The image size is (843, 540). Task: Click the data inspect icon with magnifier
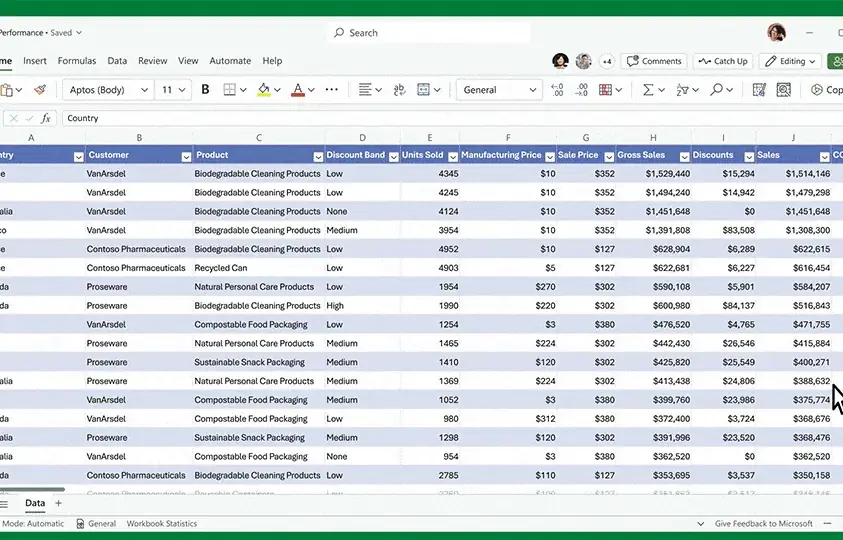click(783, 90)
